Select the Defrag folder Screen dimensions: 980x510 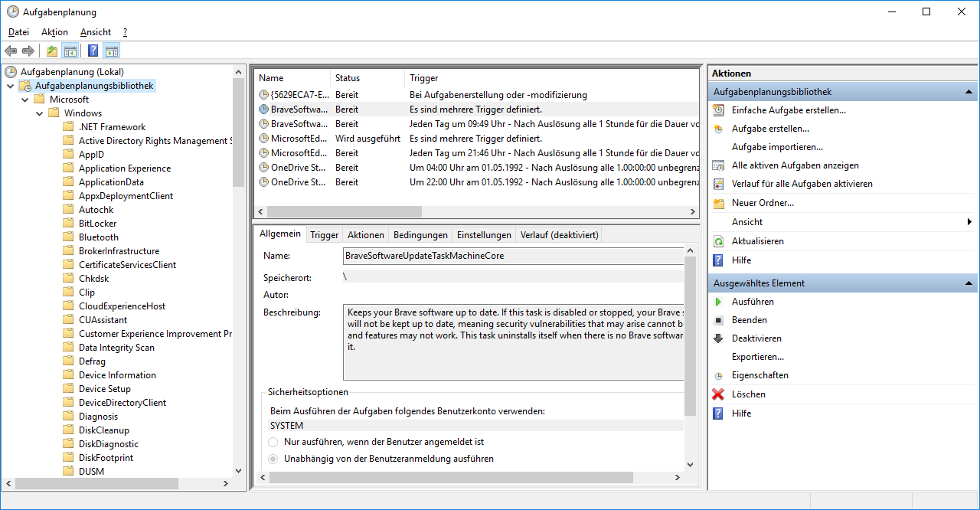92,361
